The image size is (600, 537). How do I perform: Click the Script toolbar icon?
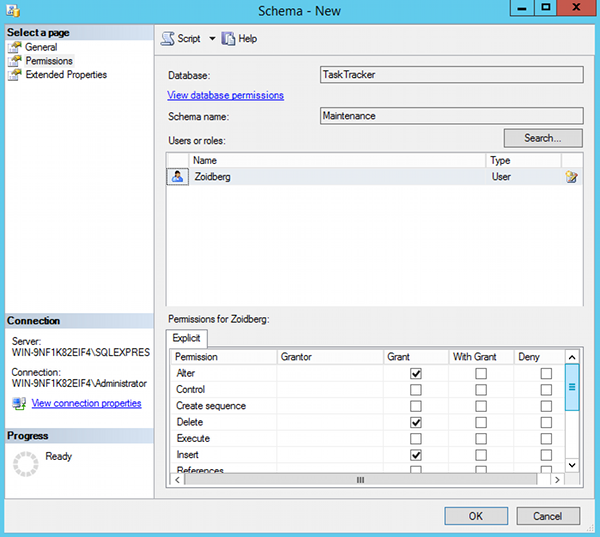(x=168, y=39)
